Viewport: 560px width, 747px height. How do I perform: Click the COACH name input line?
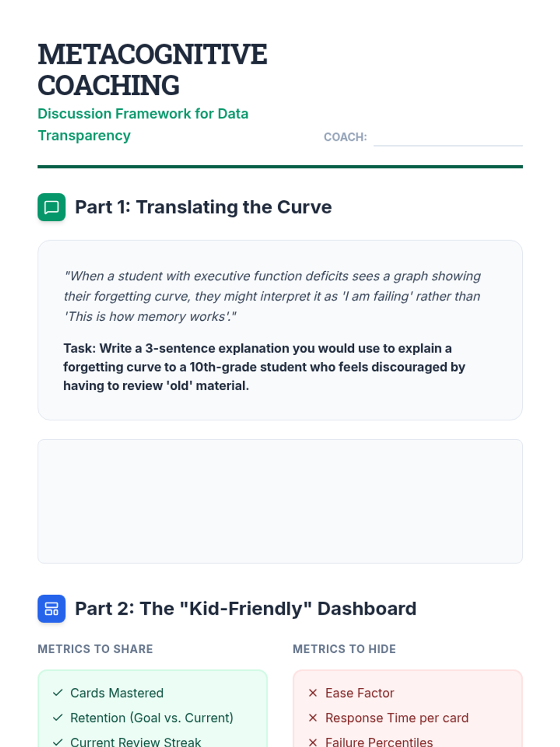pos(448,139)
